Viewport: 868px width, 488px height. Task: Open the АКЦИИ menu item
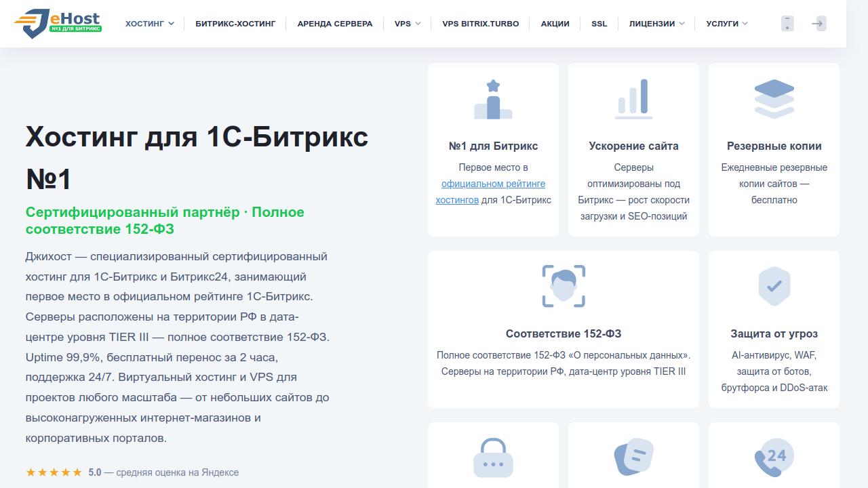tap(555, 23)
